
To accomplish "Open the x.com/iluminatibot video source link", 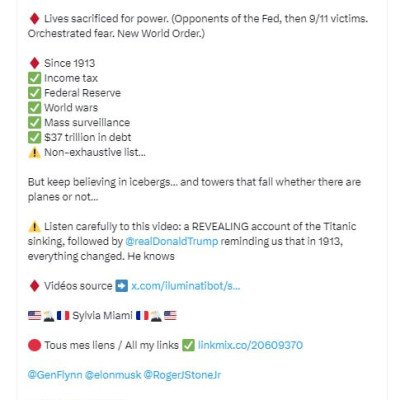I will click(x=185, y=286).
